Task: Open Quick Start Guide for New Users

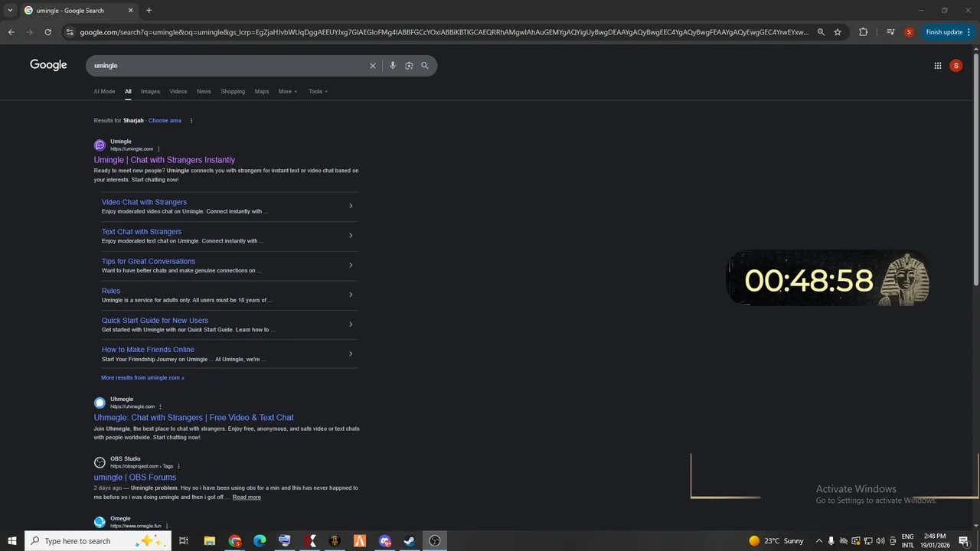Action: click(x=155, y=321)
